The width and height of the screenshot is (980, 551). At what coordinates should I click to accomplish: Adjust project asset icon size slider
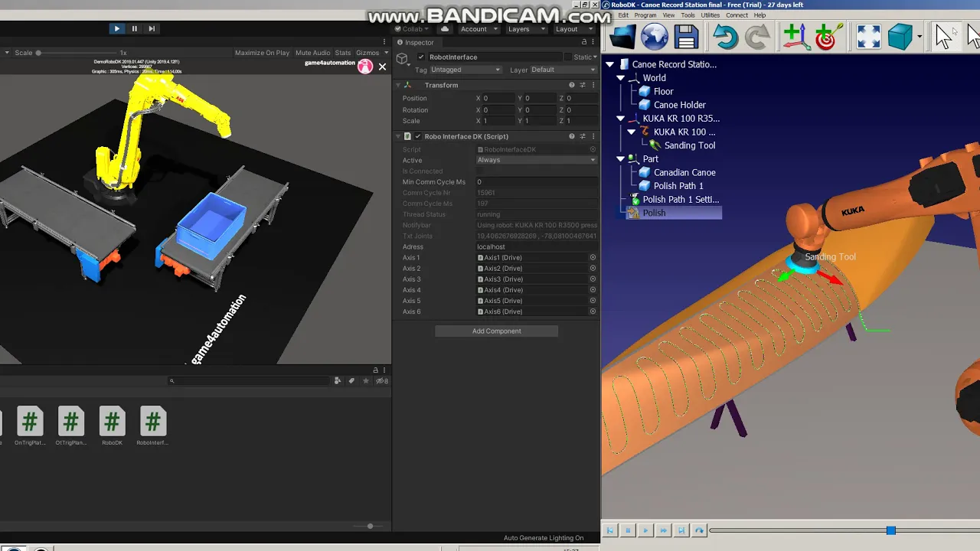click(371, 526)
